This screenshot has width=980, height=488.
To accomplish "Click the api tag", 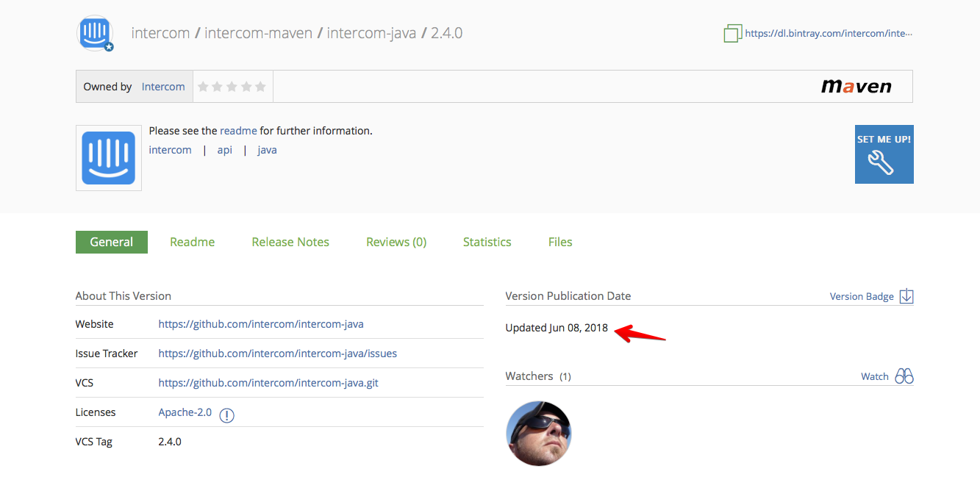I will tap(225, 150).
